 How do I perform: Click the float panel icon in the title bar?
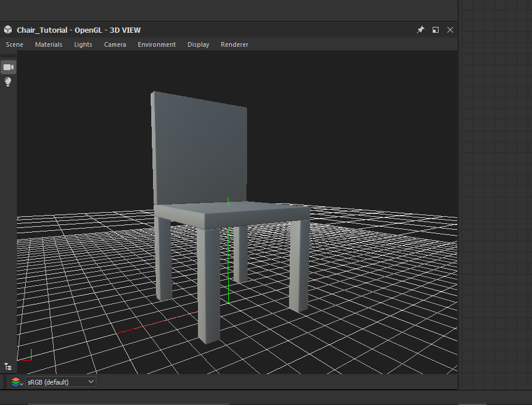point(435,29)
